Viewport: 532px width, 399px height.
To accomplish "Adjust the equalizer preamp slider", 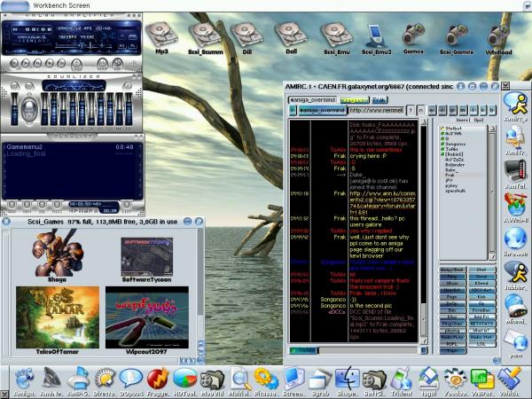I will (x=14, y=109).
